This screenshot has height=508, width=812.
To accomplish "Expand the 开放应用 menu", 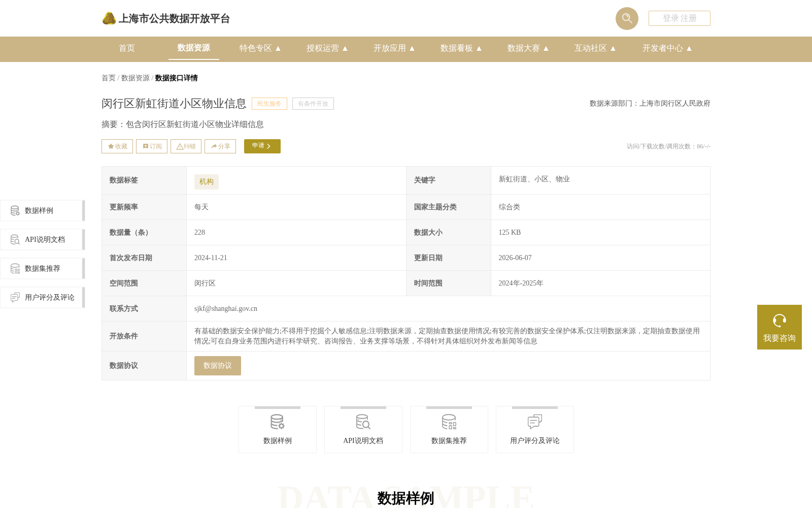I will (394, 48).
